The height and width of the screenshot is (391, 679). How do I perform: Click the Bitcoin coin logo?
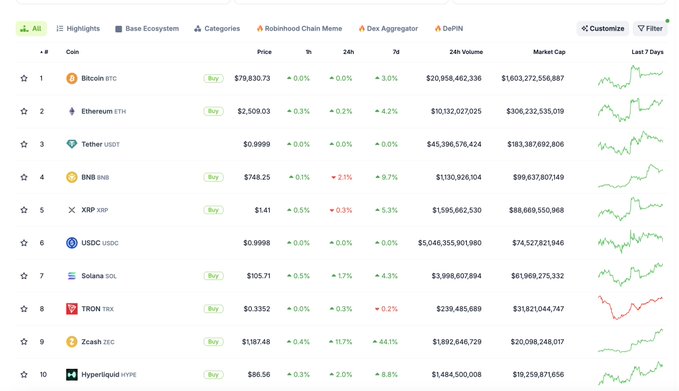[71, 78]
